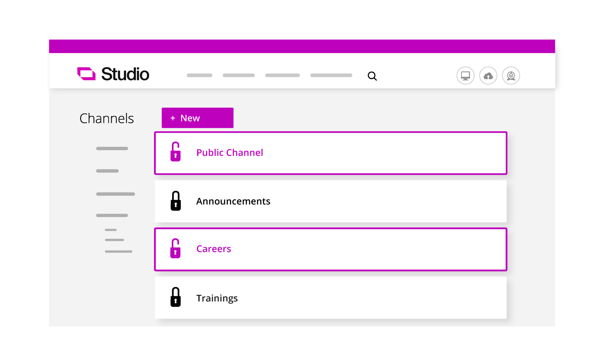Viewport: 607px width, 364px height.
Task: Select the Careers channel
Action: coord(330,249)
